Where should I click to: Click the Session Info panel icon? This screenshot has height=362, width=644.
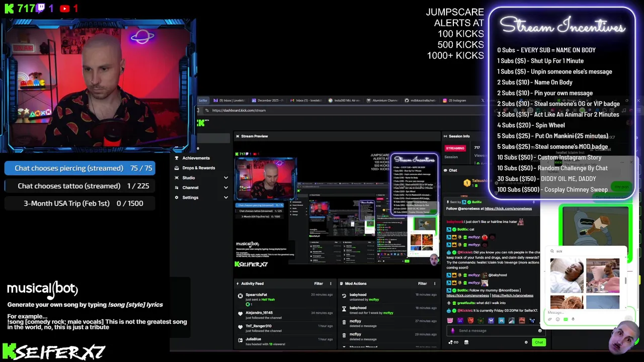[445, 136]
